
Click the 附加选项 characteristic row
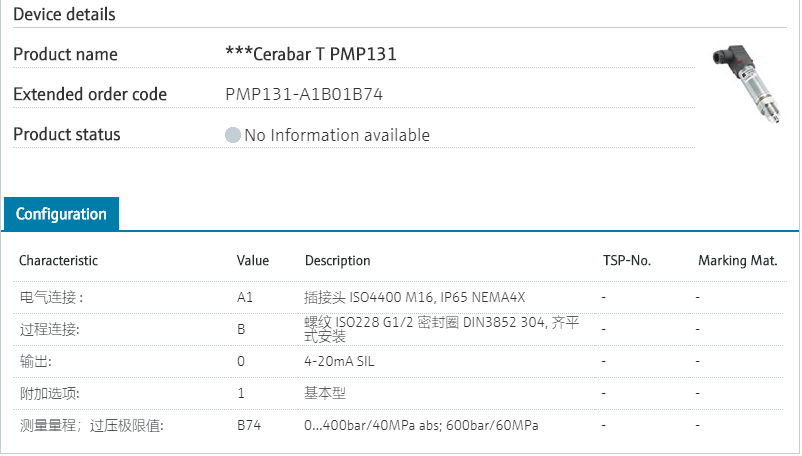tap(49, 393)
